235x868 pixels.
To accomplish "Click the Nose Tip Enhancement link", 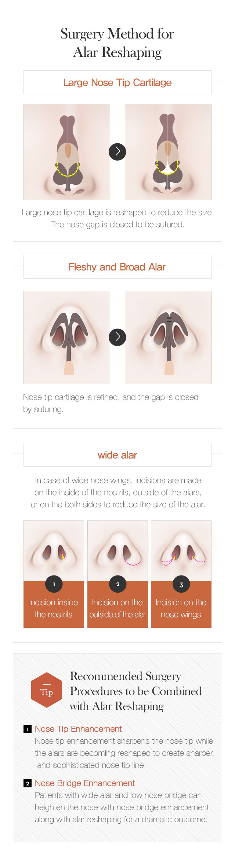I will pyautogui.click(x=78, y=729).
